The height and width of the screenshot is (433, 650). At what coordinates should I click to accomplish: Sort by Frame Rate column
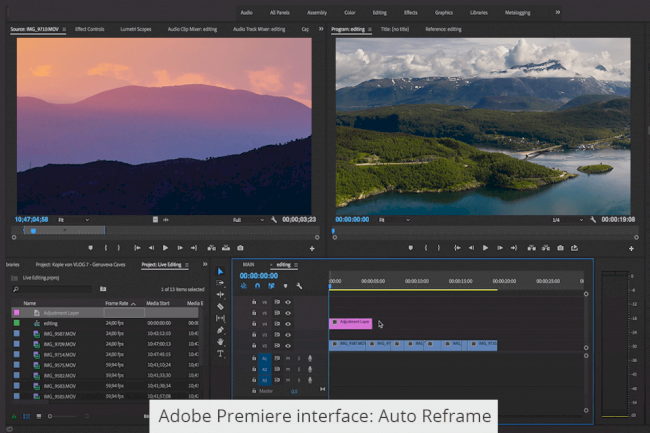click(x=117, y=303)
